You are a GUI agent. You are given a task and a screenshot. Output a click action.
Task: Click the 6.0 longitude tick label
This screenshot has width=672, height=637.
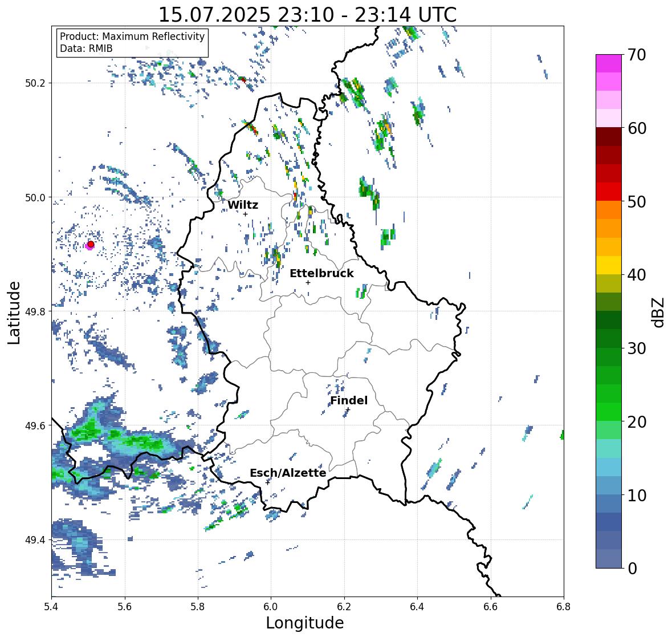[271, 606]
